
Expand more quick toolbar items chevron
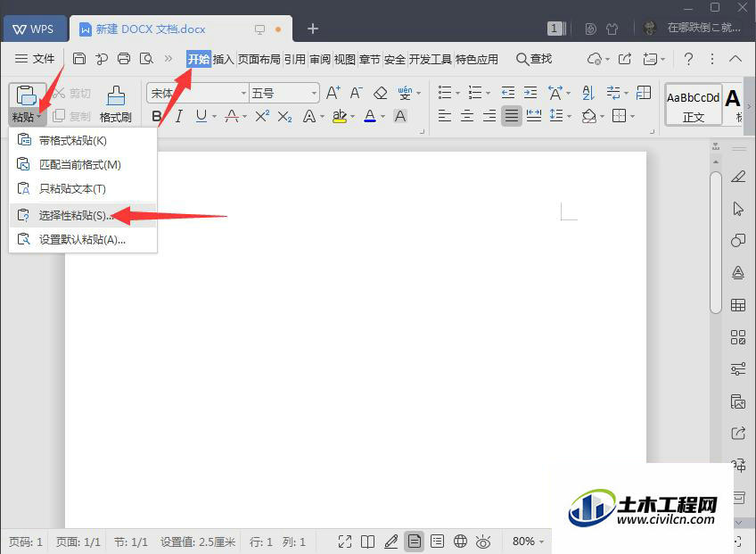pos(168,59)
